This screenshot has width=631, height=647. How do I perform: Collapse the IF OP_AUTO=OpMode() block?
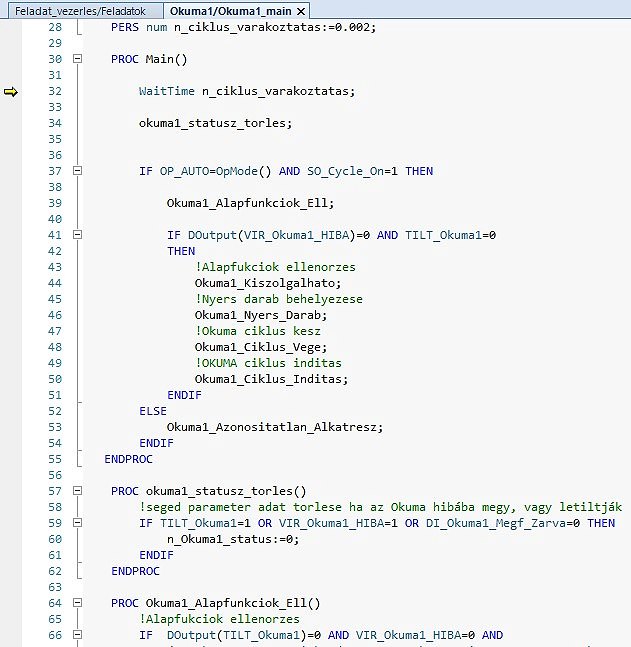77,171
